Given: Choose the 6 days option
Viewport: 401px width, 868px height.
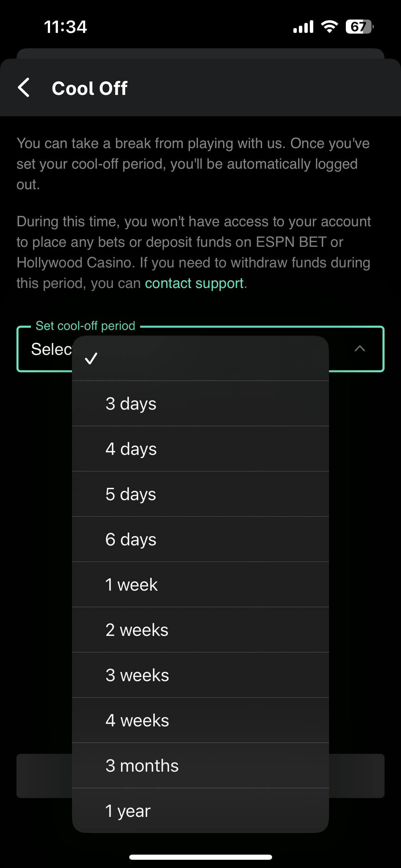Looking at the screenshot, I should 200,539.
